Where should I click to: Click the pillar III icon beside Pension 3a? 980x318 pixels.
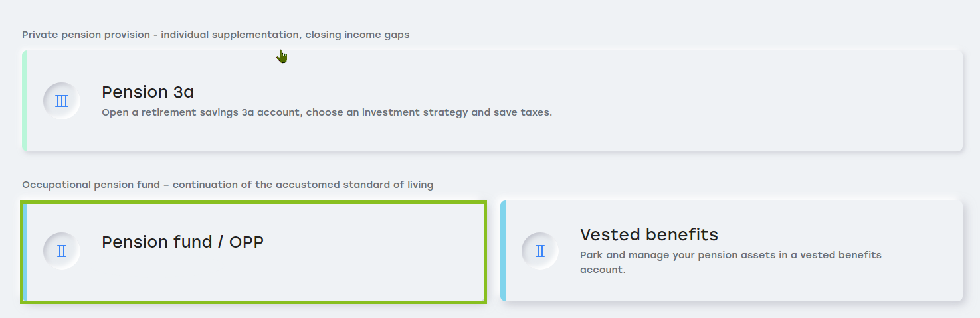62,101
